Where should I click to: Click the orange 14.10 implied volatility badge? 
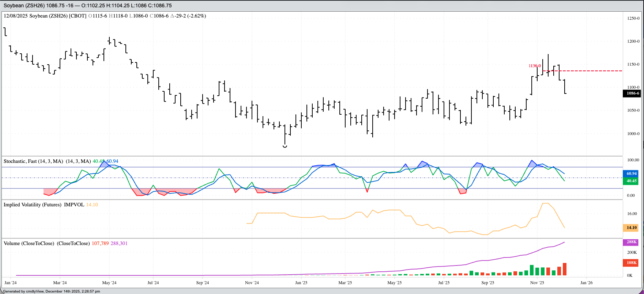pos(632,228)
